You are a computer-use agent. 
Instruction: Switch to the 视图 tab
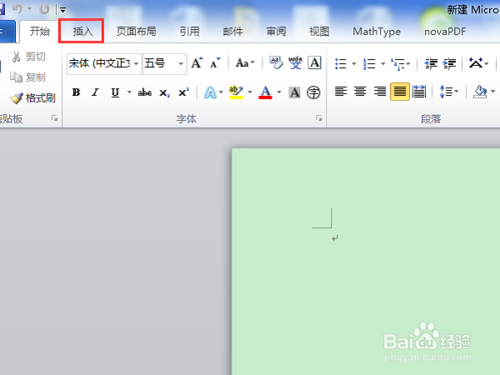click(319, 31)
